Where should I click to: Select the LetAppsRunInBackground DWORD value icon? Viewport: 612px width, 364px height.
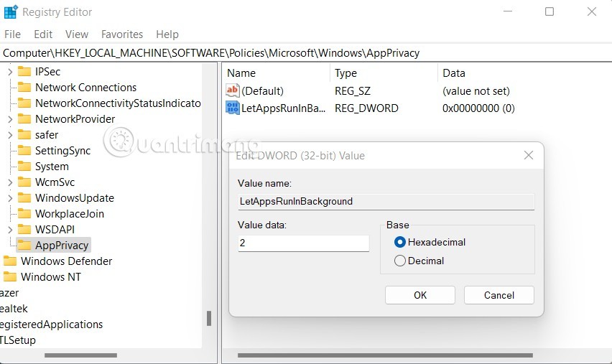(233, 108)
